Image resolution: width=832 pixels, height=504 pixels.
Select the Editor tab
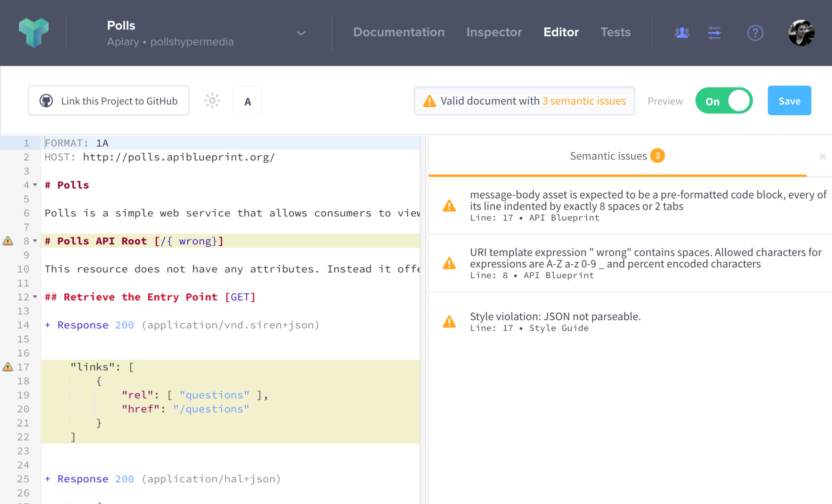(x=561, y=32)
